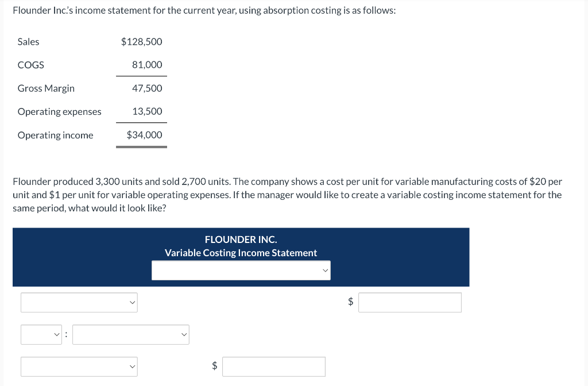Click the chevron on the first line-item dropdown
The image size is (588, 386).
pyautogui.click(x=131, y=302)
